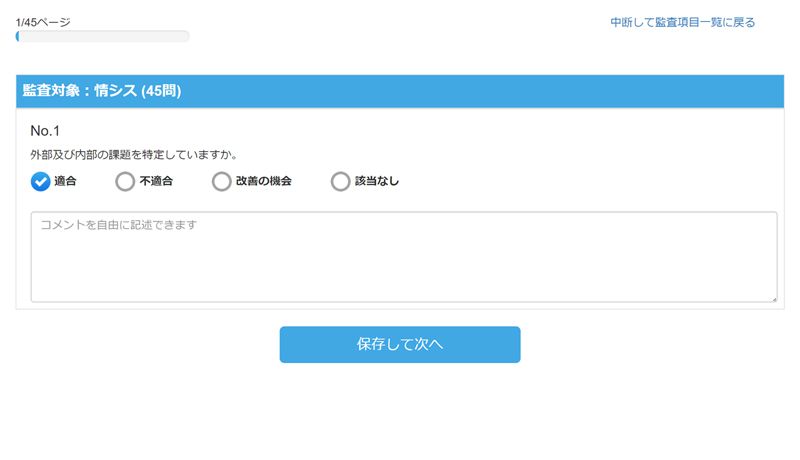This screenshot has width=800, height=460.
Task: Click the blue filled progress bar start
Action: tap(17, 36)
